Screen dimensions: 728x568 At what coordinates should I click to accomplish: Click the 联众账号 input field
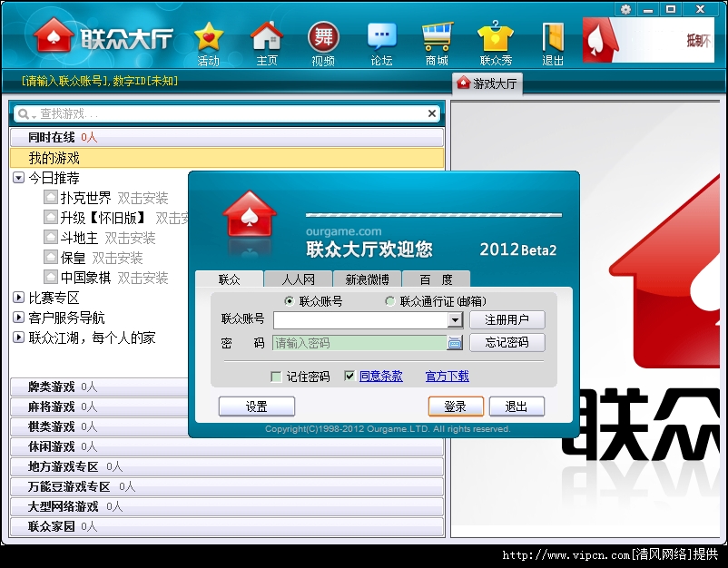[x=360, y=319]
